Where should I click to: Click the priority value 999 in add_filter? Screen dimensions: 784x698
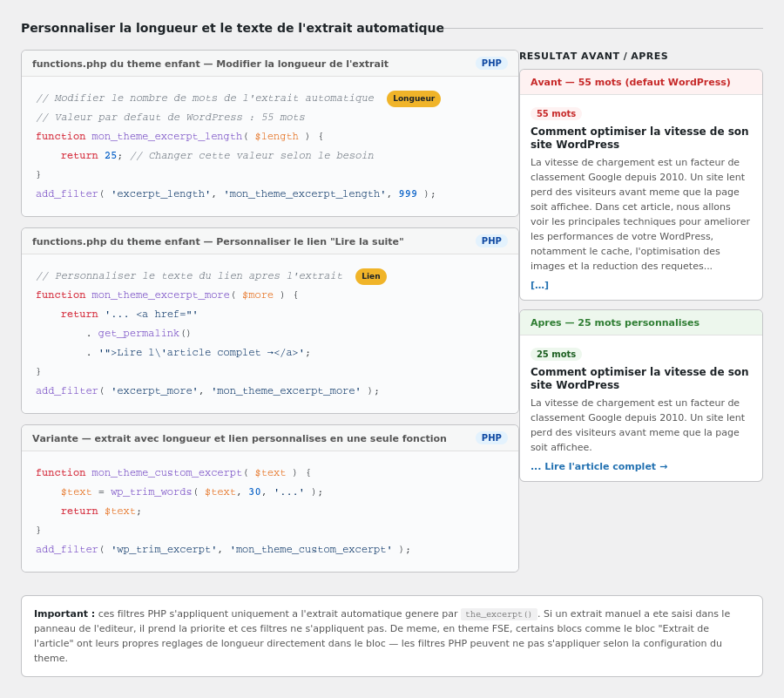point(408,193)
